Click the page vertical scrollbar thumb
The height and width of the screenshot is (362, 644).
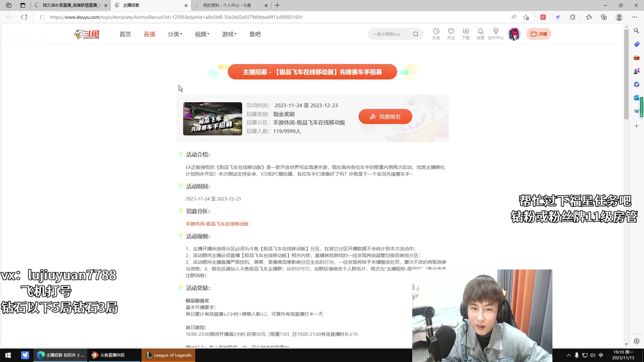click(x=626, y=74)
